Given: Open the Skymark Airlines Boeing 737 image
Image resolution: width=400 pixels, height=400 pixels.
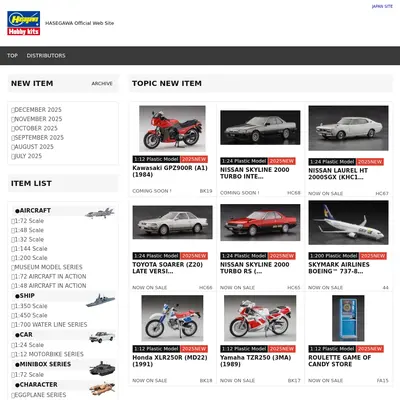Looking at the screenshot, I should (x=348, y=222).
